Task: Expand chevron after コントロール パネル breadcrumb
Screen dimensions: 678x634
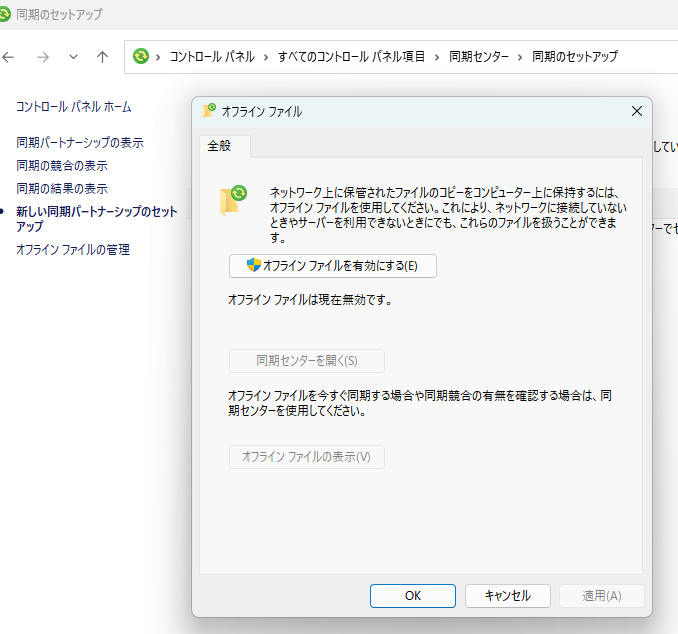Action: 266,57
